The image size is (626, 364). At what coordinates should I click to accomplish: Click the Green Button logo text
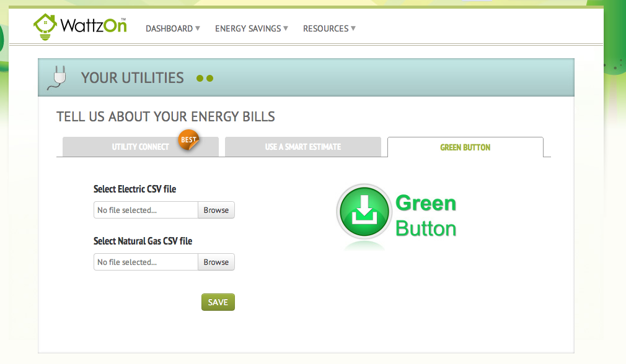[x=426, y=215]
